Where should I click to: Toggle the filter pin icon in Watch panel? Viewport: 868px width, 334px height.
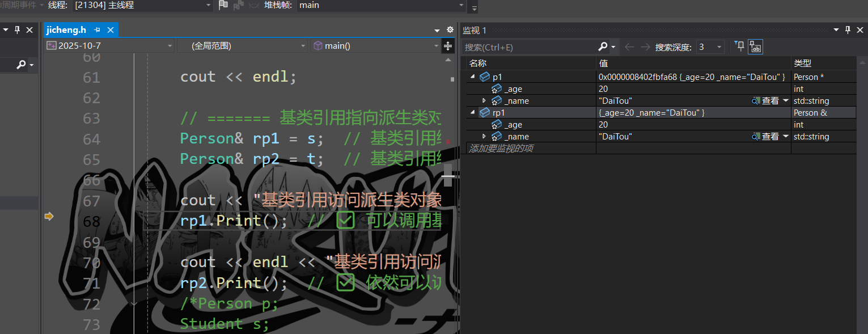pos(739,46)
